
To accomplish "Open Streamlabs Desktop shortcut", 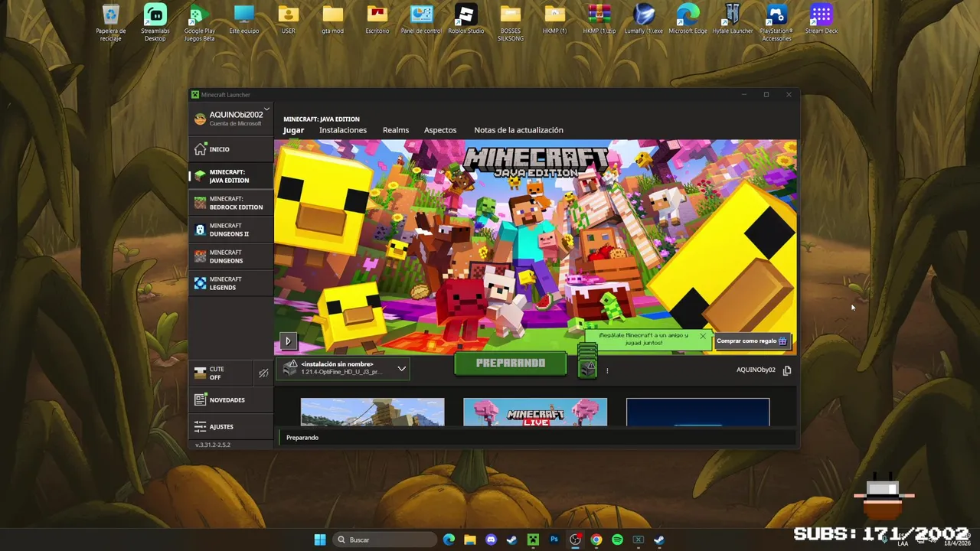I will click(x=155, y=23).
